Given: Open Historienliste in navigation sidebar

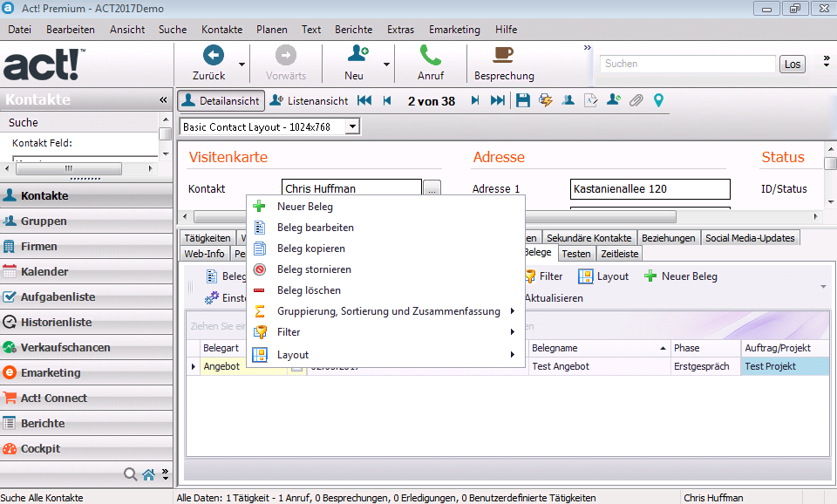Looking at the screenshot, I should [x=86, y=322].
